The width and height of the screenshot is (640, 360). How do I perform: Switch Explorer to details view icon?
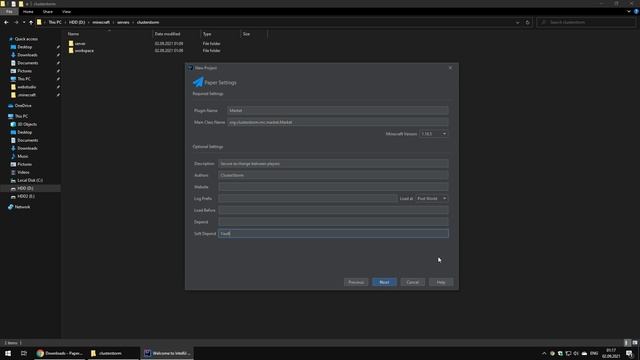tap(627, 343)
